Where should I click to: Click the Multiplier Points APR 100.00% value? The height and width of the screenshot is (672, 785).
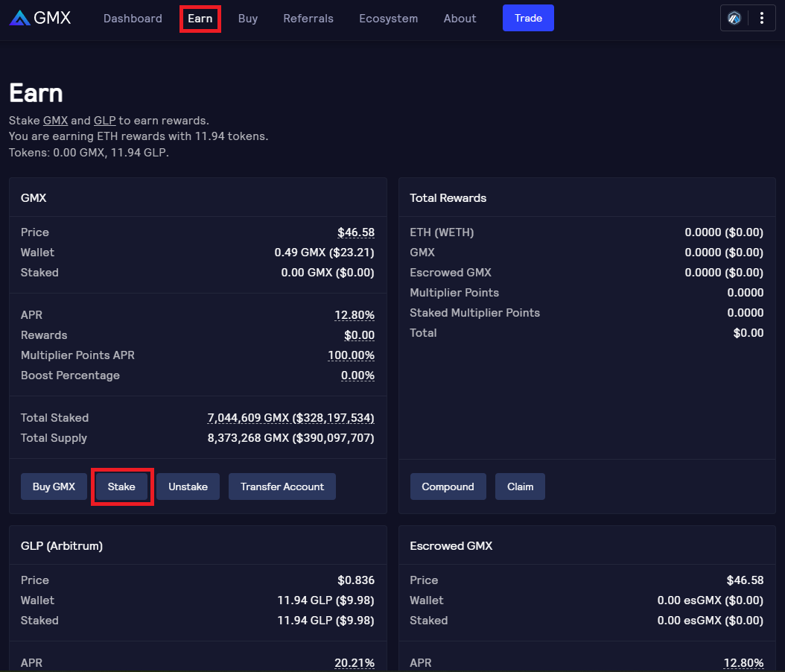tap(352, 355)
